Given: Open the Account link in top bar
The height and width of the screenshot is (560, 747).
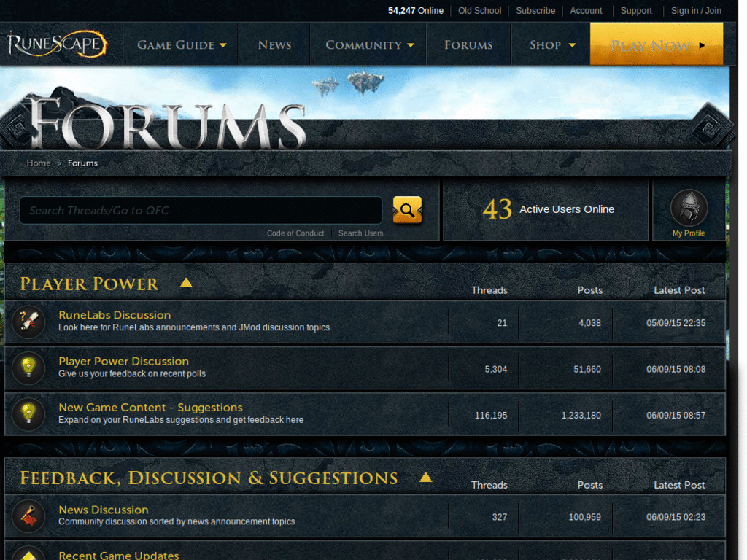Looking at the screenshot, I should (x=586, y=10).
